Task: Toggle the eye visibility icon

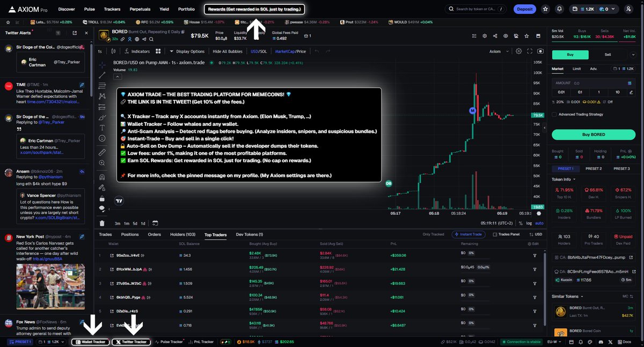Action: [x=505, y=36]
